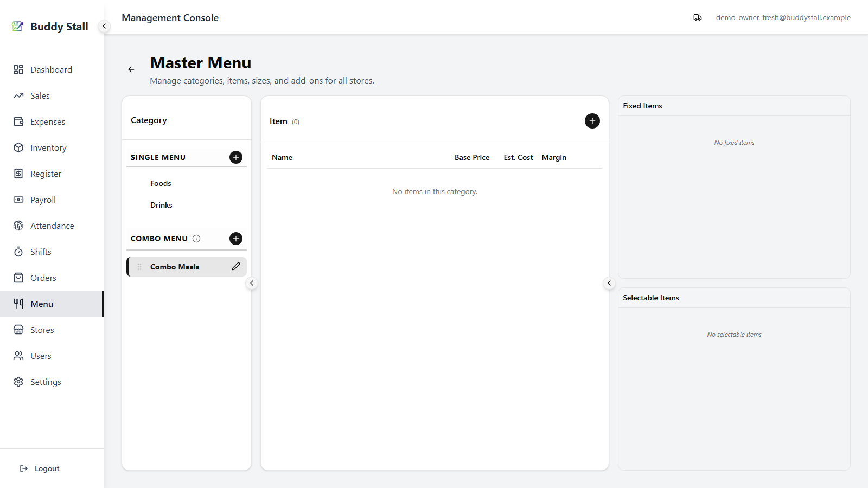Click the Est. Cost column header
Image resolution: width=868 pixels, height=488 pixels.
[x=518, y=157]
